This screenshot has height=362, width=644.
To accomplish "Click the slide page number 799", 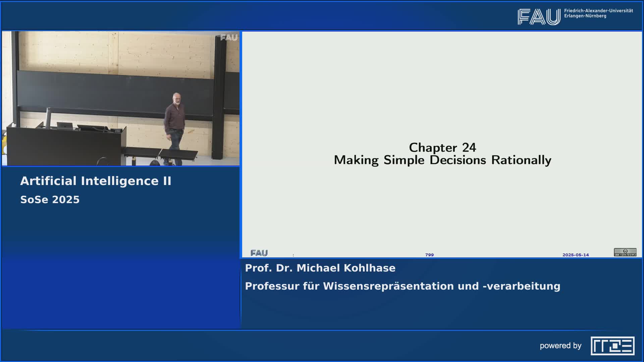I will coord(429,255).
